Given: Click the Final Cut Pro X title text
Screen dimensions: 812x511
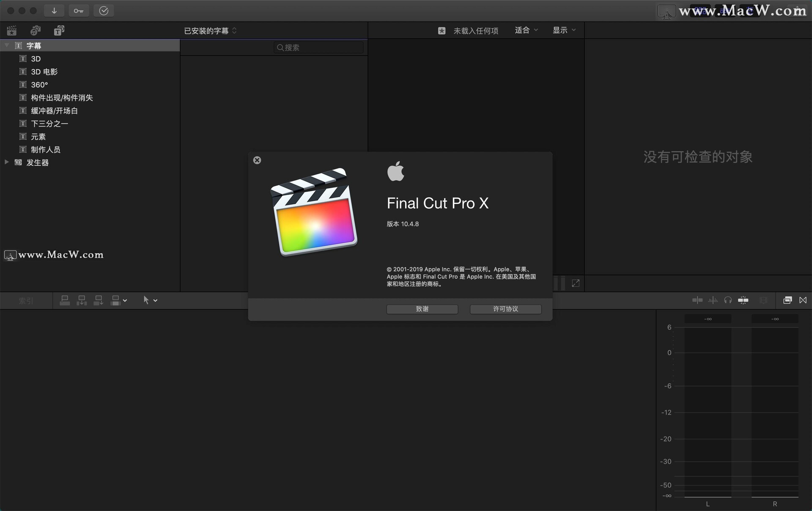Looking at the screenshot, I should coord(438,203).
